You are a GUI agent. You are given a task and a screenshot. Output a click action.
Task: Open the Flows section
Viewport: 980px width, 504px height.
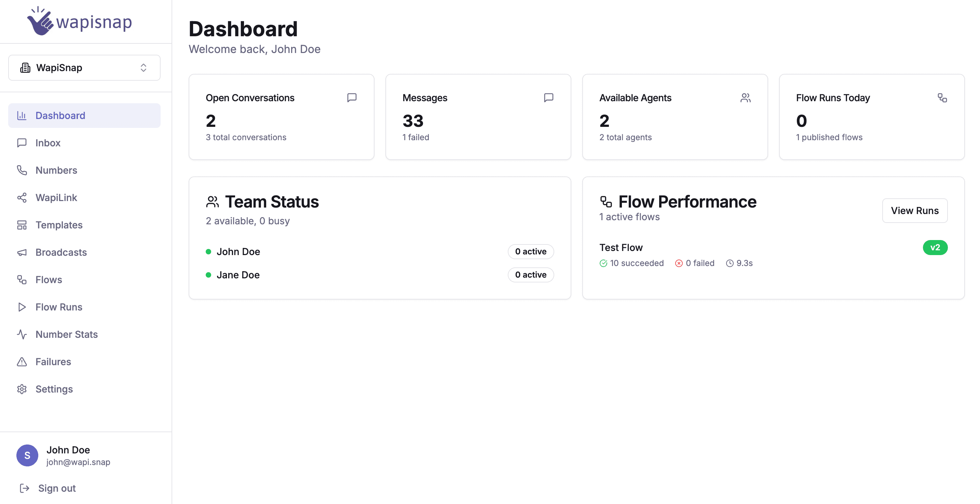pos(48,280)
